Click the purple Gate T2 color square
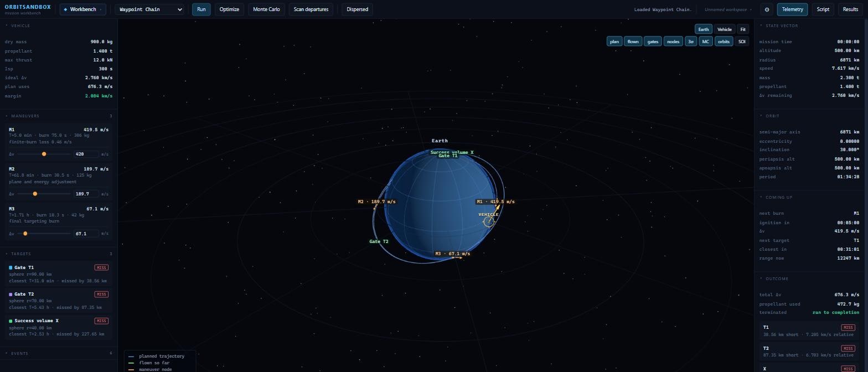 tap(11, 294)
